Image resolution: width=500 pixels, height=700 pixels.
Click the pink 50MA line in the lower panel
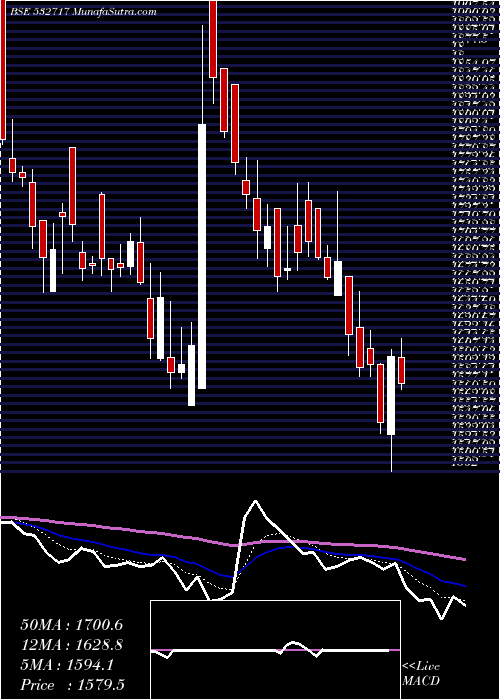(x=232, y=544)
